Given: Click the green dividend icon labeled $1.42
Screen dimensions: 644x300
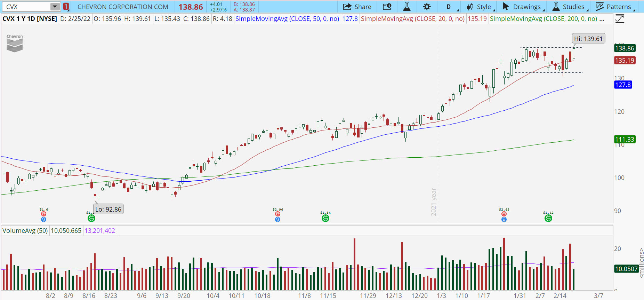Looking at the screenshot, I should 548,218.
